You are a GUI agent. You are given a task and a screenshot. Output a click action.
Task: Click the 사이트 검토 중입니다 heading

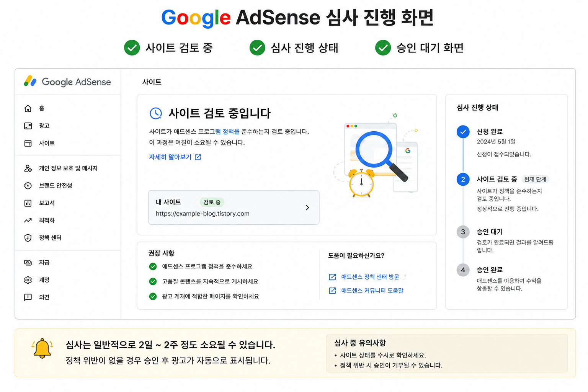pyautogui.click(x=220, y=113)
